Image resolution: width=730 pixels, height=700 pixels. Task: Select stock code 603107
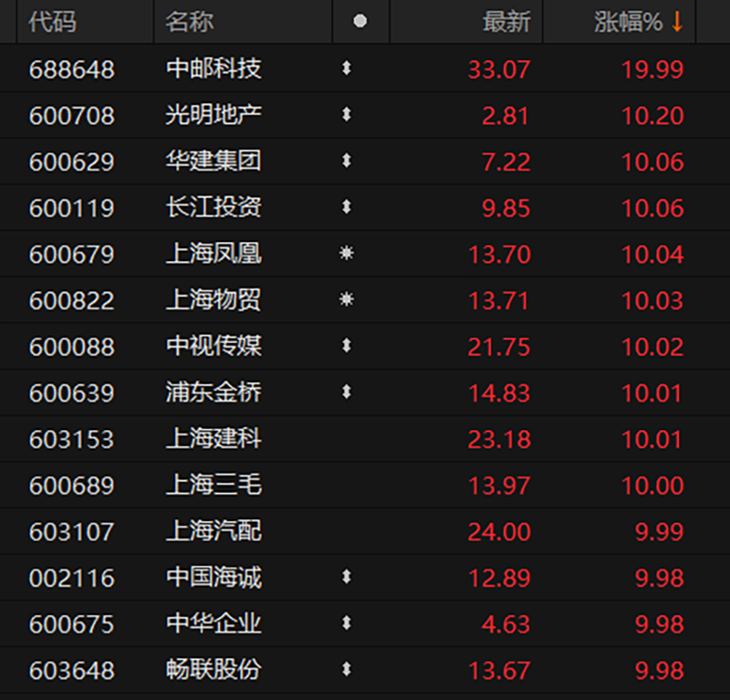click(x=72, y=531)
